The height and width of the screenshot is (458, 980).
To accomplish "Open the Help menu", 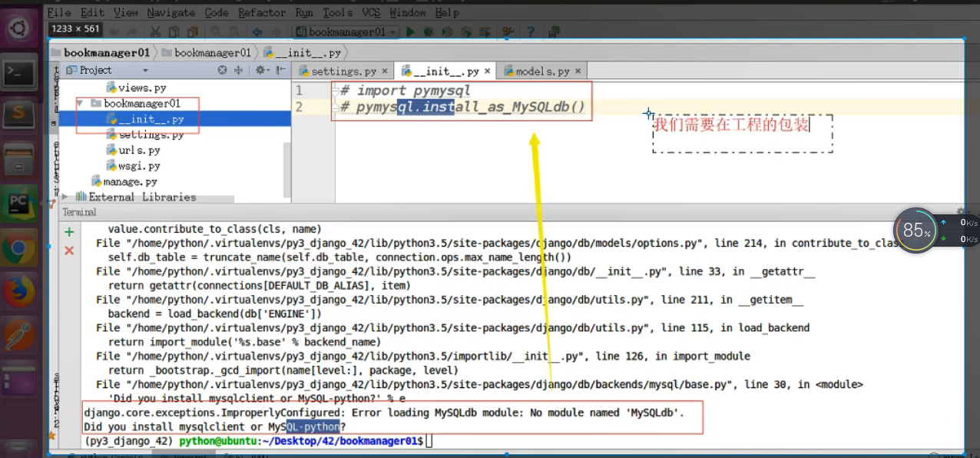I will tap(447, 12).
